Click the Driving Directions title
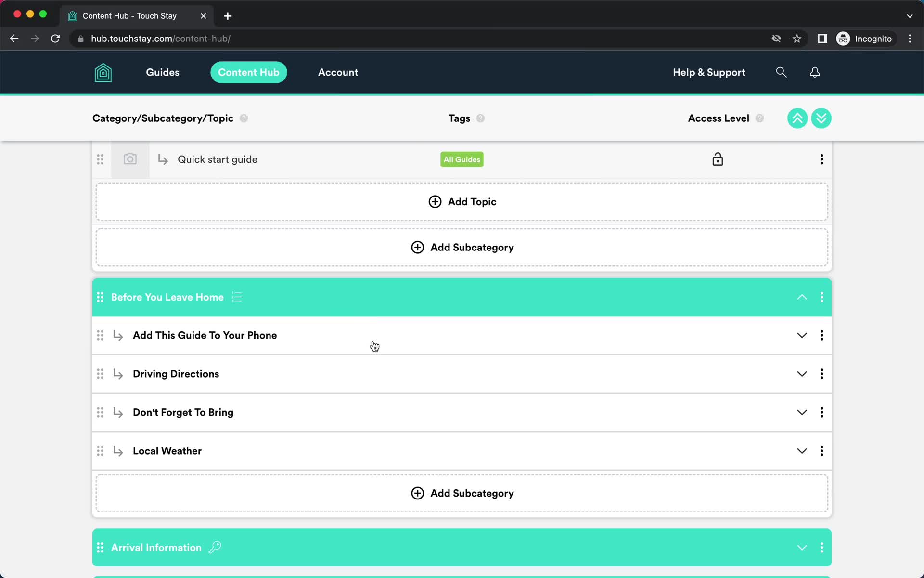This screenshot has width=924, height=578. (176, 374)
